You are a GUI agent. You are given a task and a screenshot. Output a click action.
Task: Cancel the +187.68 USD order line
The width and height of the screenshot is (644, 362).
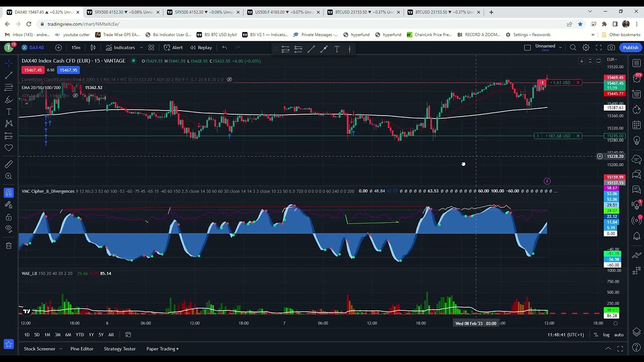[578, 136]
